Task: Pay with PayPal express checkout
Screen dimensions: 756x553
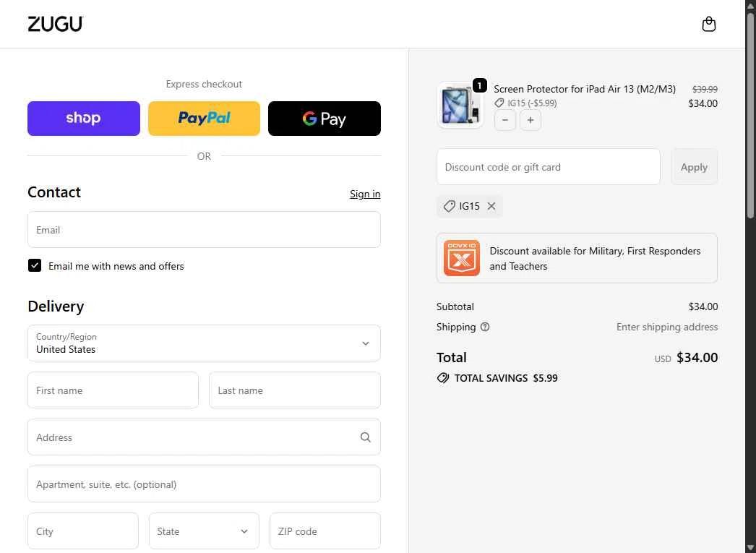Action: pyautogui.click(x=204, y=119)
